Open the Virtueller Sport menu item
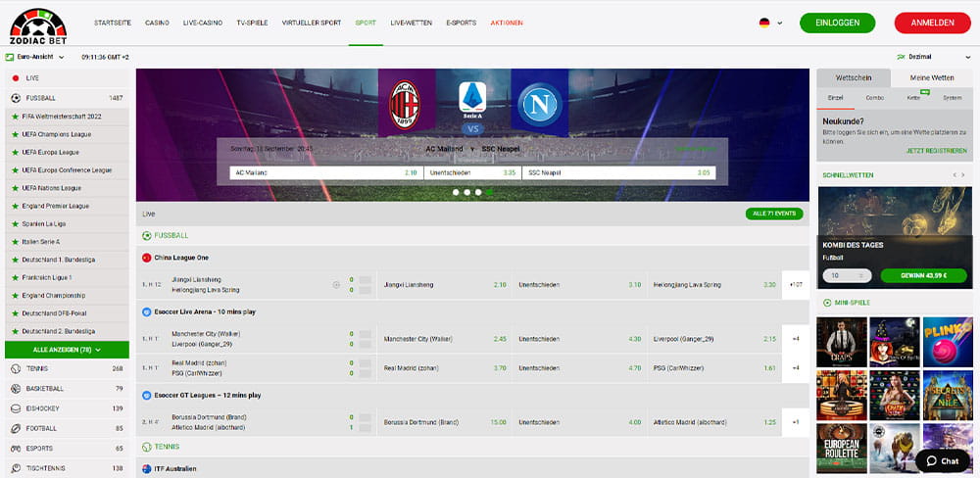980x478 pixels. [312, 24]
